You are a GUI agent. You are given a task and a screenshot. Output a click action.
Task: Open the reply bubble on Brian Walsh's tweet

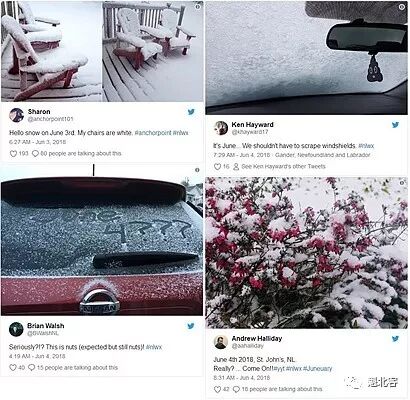click(32, 368)
